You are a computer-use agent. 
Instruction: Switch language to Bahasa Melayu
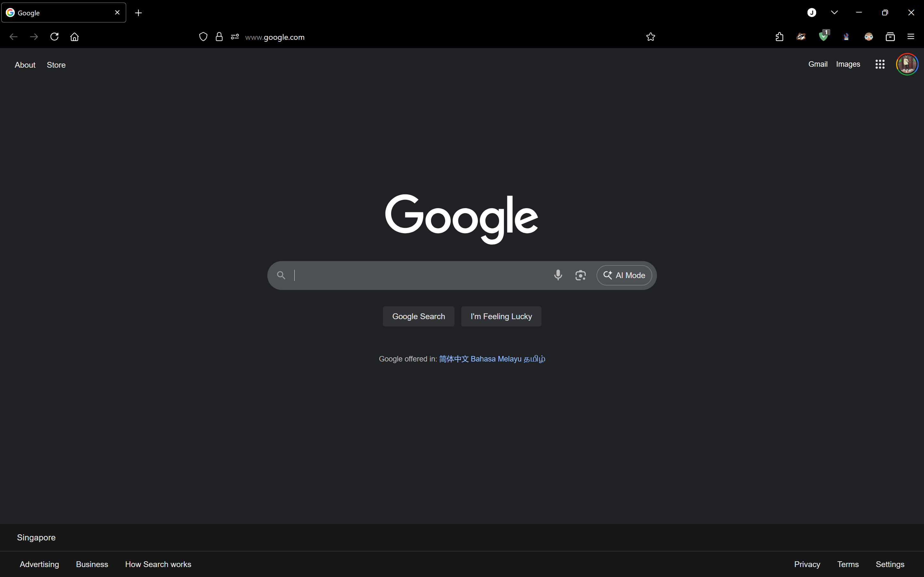496,359
